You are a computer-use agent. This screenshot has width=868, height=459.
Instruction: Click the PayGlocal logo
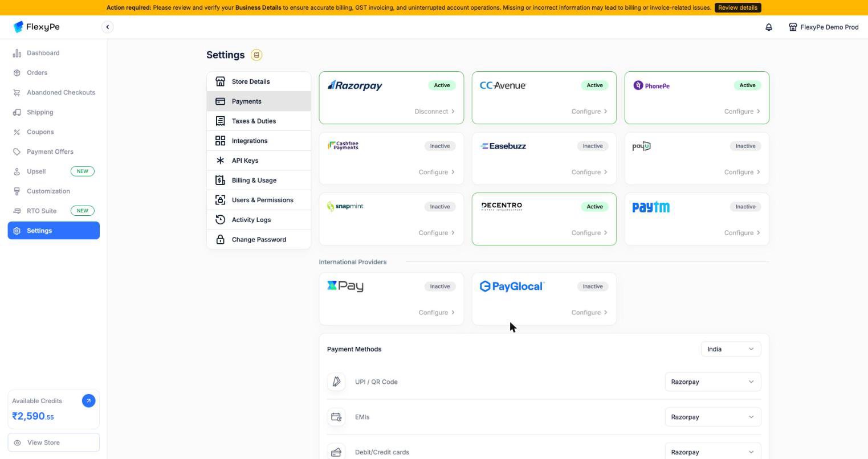point(512,286)
